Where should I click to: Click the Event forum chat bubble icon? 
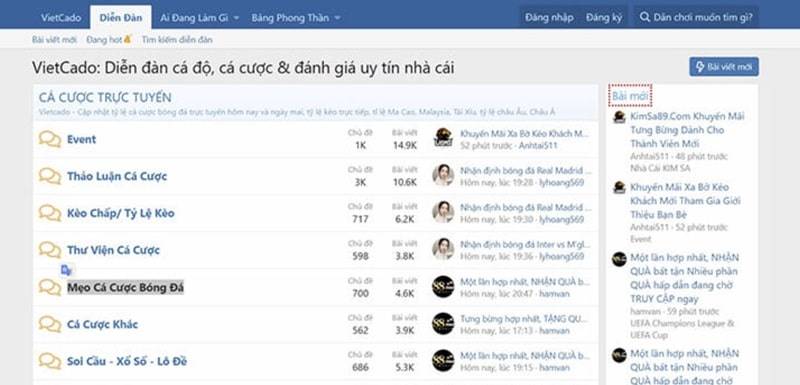(x=49, y=139)
